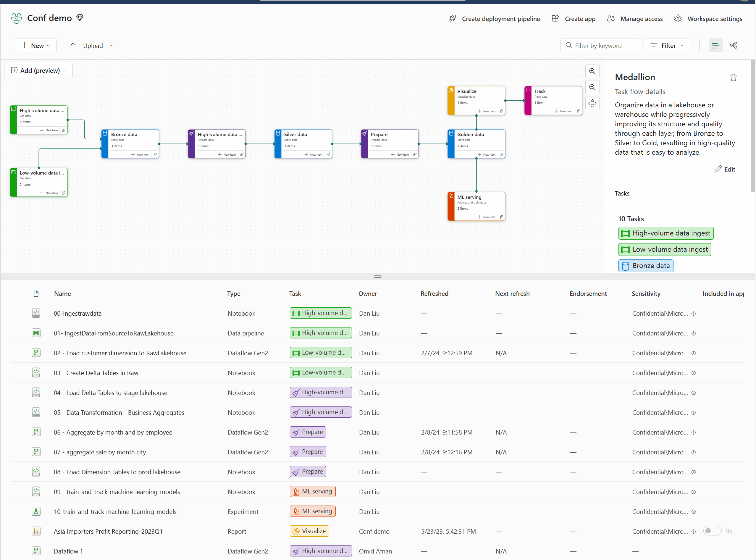
Task: Click attach clip icon on Visualize card
Action: point(501,111)
